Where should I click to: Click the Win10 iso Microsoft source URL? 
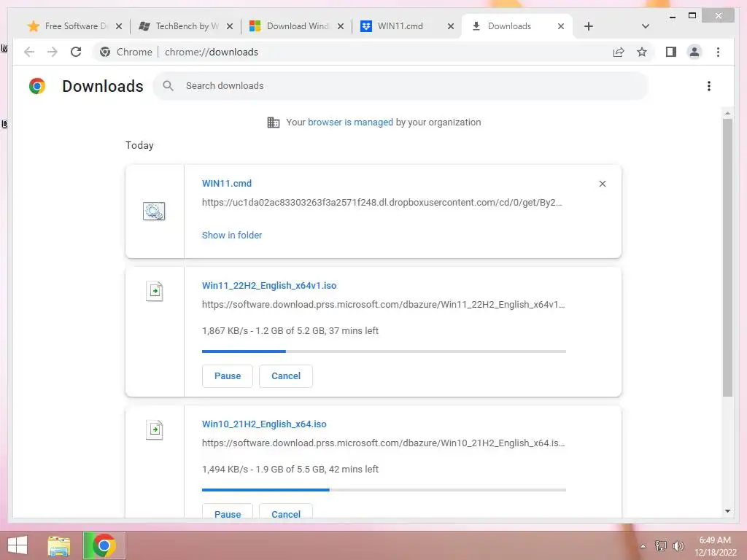(384, 443)
